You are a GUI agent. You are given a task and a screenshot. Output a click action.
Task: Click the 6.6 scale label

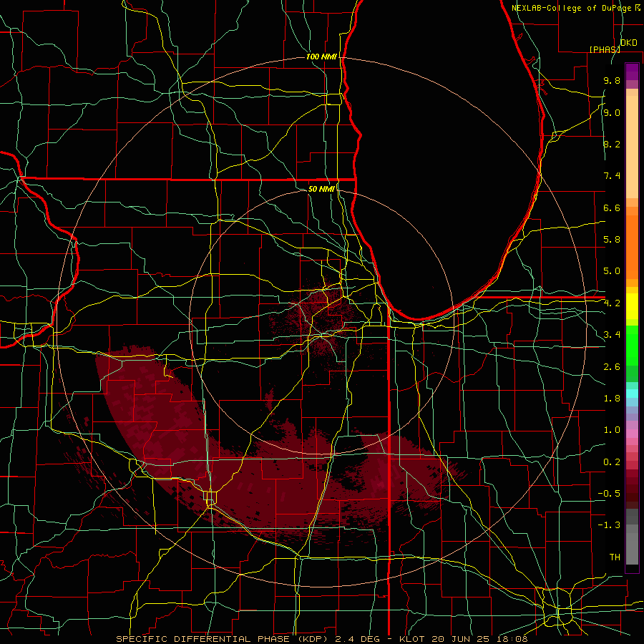point(612,208)
